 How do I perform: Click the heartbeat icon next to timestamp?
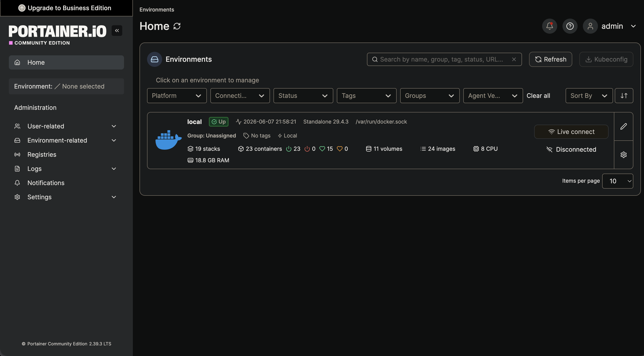pyautogui.click(x=239, y=122)
